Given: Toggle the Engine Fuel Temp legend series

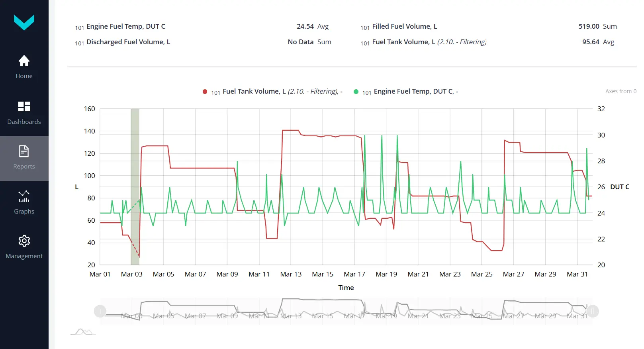Looking at the screenshot, I should click(x=406, y=92).
